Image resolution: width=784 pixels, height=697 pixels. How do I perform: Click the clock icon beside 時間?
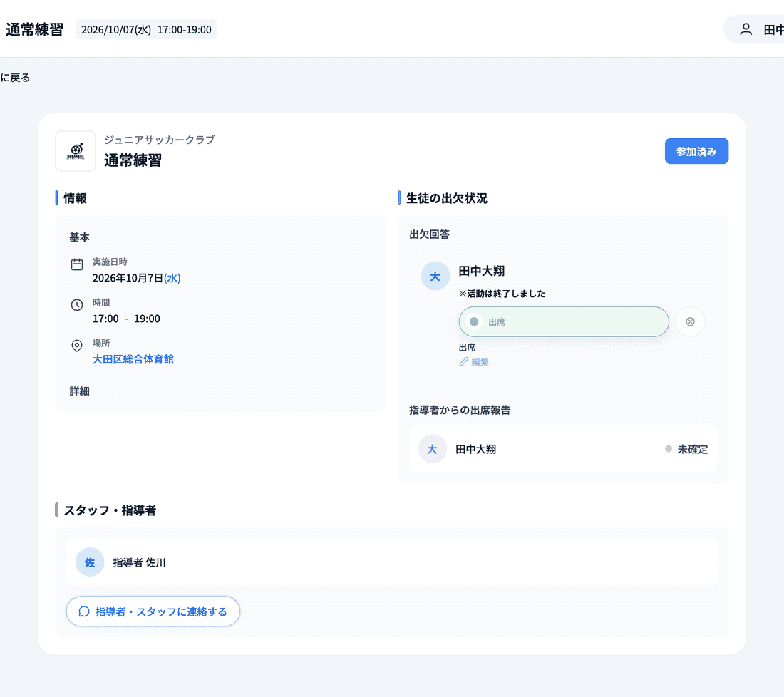[x=77, y=305]
